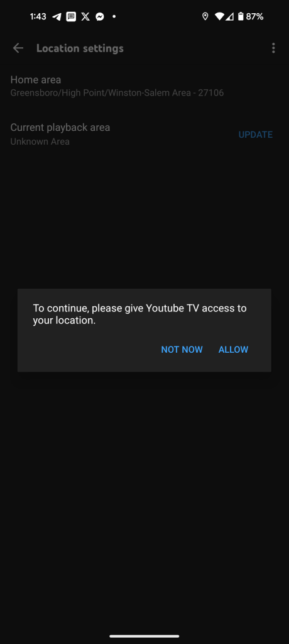
Task: Tap the 1:43 clock in status bar
Action: [x=38, y=17]
